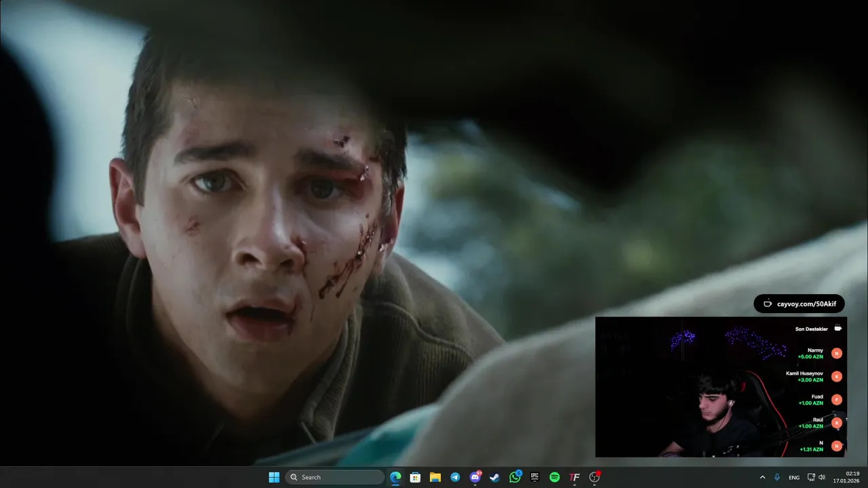Click the N avatar beside +1.31 AZN
Screen dimensions: 868x488
[x=837, y=445]
